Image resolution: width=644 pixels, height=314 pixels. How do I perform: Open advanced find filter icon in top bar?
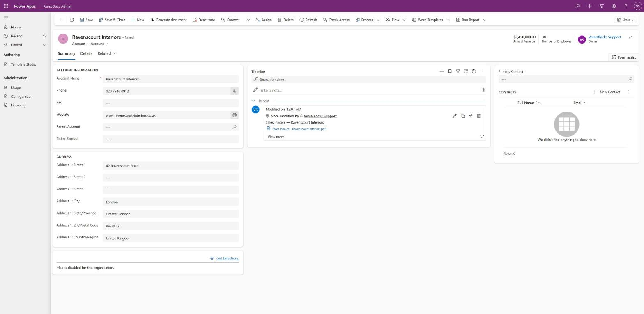[602, 6]
